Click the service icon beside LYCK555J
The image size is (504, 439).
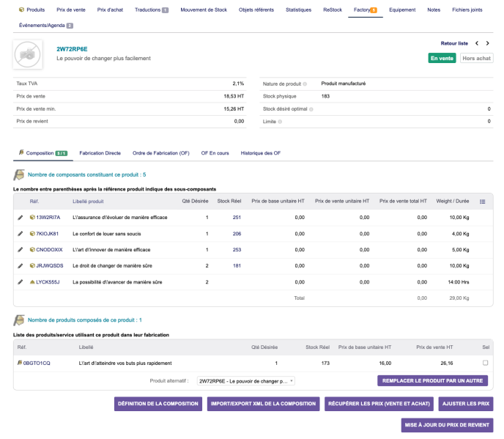(x=32, y=282)
